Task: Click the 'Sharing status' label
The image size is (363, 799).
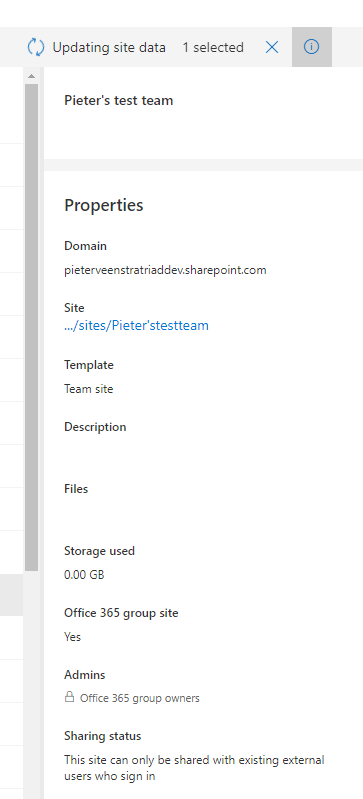Action: pyautogui.click(x=102, y=736)
